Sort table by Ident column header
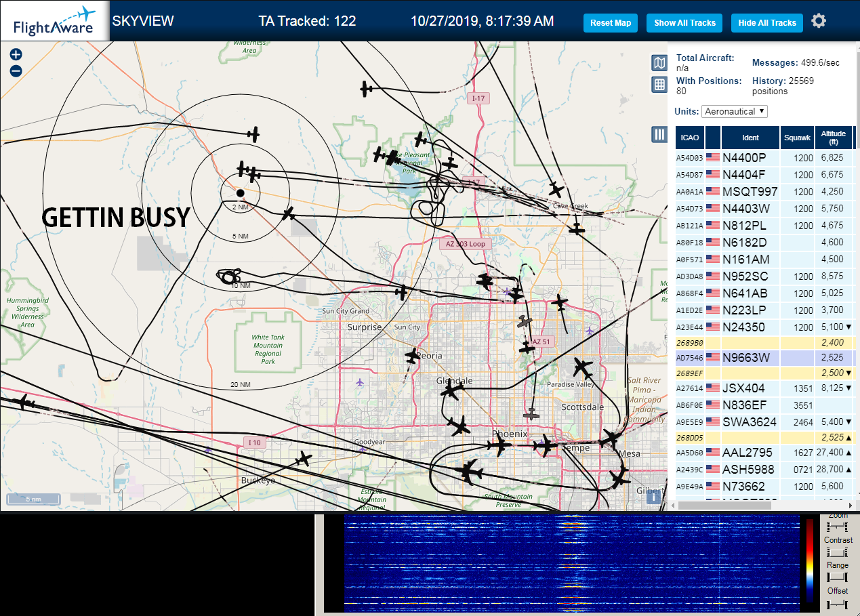This screenshot has height=616, width=860. point(750,138)
